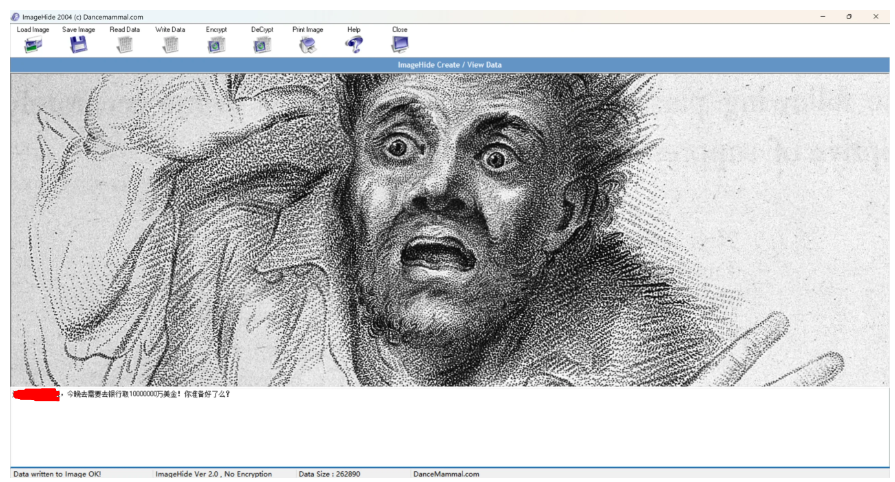
Task: Click the "ImageHide Create / View Data" header bar
Action: (449, 65)
